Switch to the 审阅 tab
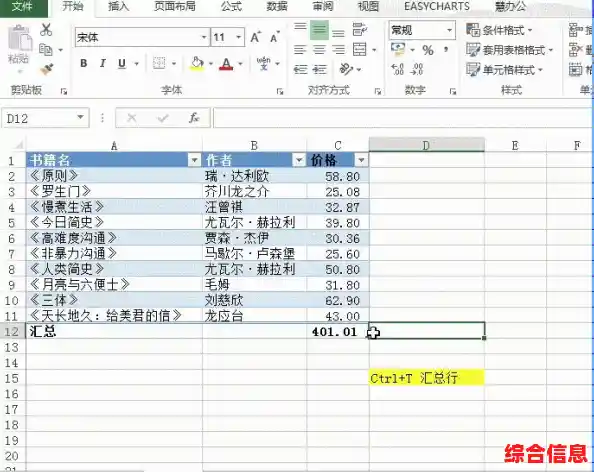Viewport: 594px width, 472px height. click(x=323, y=6)
